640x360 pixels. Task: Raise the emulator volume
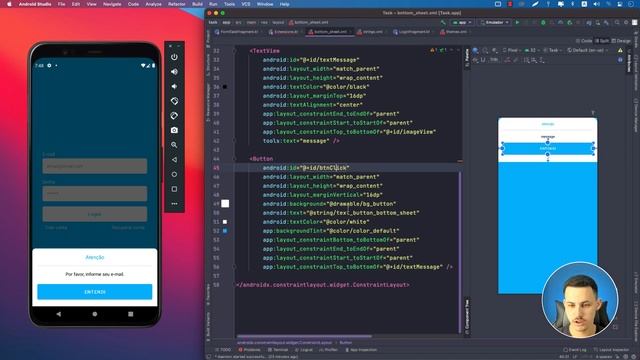[x=174, y=72]
